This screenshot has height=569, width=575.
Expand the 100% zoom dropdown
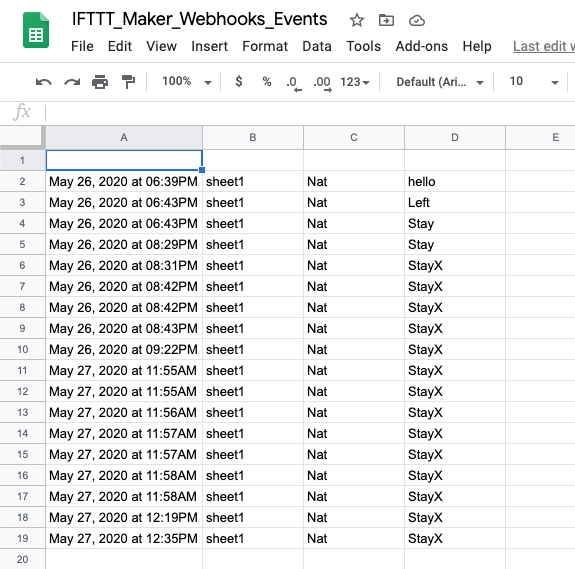click(x=187, y=81)
